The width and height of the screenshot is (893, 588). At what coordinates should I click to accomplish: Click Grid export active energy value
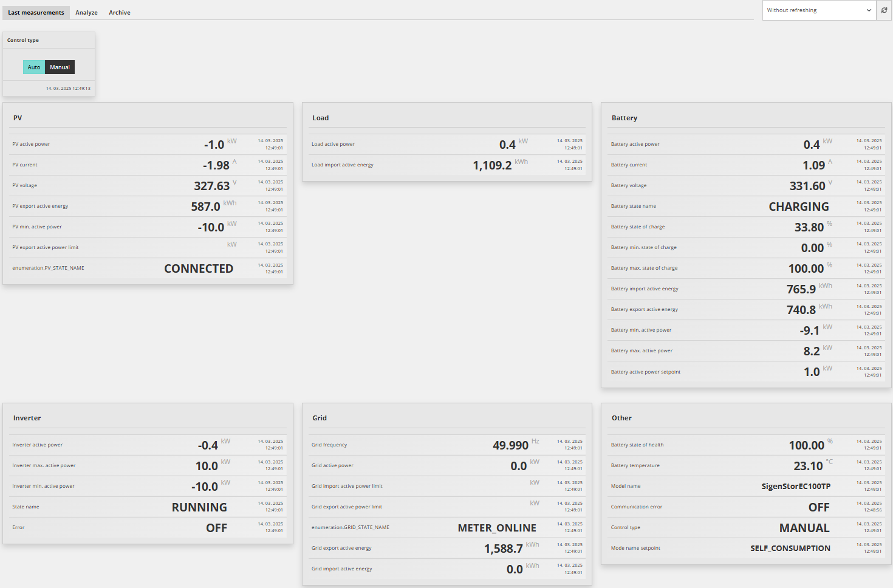pyautogui.click(x=503, y=549)
